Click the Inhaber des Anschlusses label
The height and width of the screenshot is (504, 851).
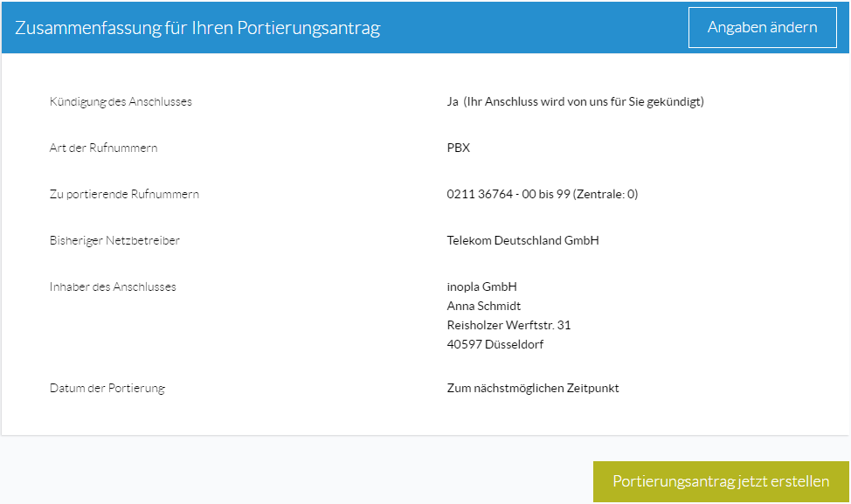click(113, 287)
